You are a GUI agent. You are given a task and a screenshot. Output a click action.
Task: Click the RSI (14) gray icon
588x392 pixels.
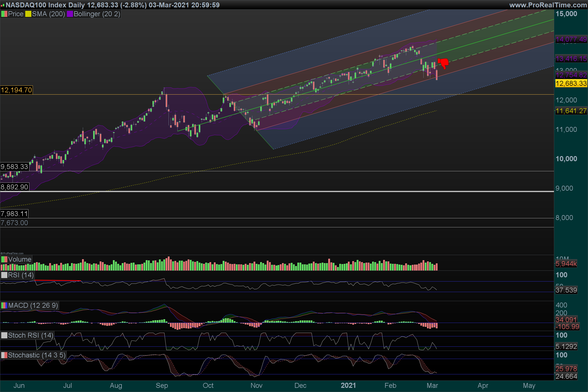click(x=4, y=275)
